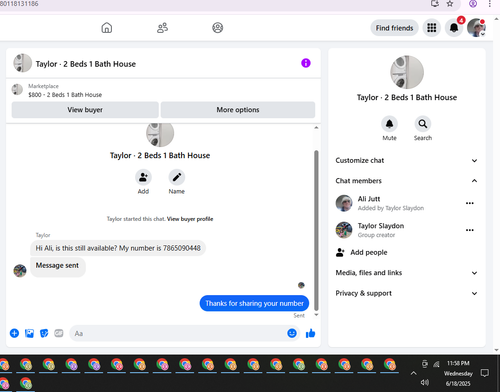
Task: Open the screen cast icon in address bar
Action: 435,4
